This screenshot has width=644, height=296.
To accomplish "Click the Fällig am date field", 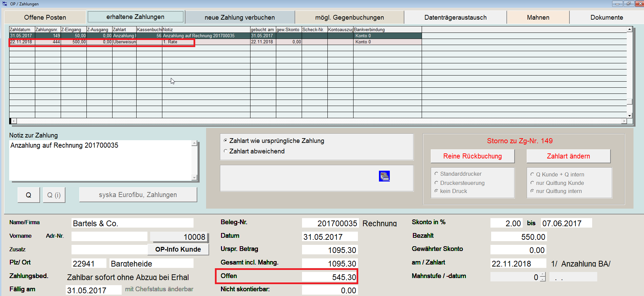I will click(x=94, y=290).
